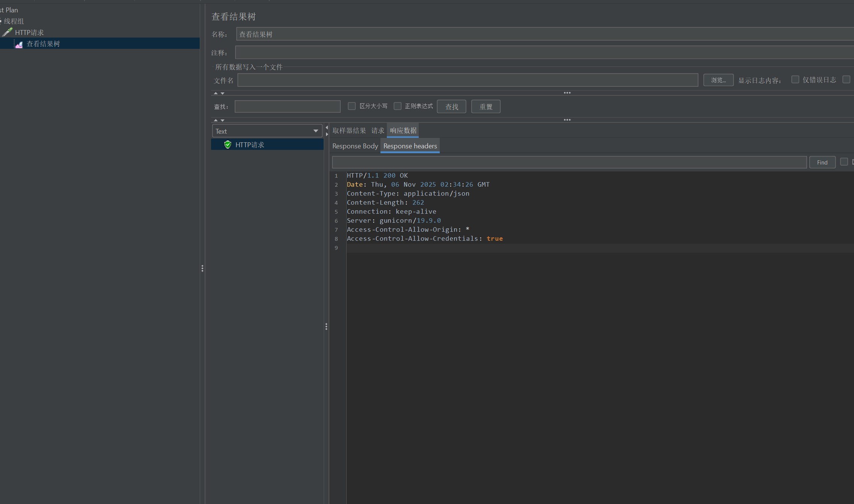Viewport: 854px width, 504px height.
Task: Collapse the 线程组 tree node
Action: pyautogui.click(x=1, y=21)
